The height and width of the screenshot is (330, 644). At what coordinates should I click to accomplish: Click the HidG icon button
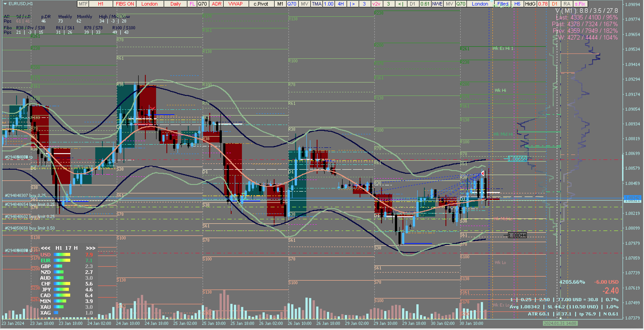(530, 4)
